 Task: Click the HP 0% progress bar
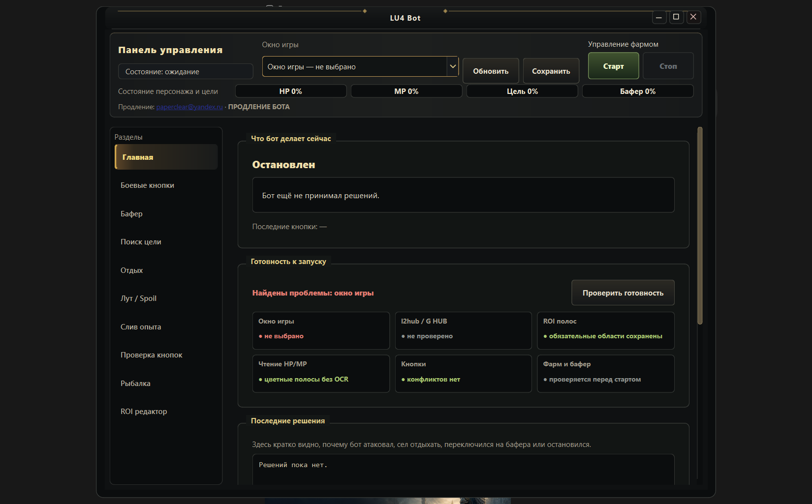(291, 91)
